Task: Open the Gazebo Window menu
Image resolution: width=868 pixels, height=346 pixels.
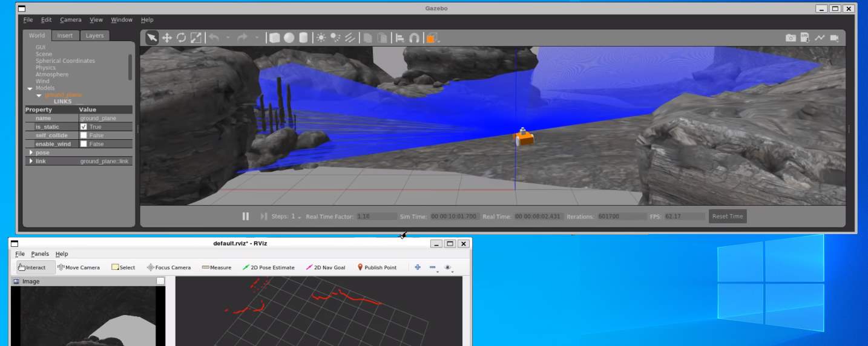Action: pos(122,20)
